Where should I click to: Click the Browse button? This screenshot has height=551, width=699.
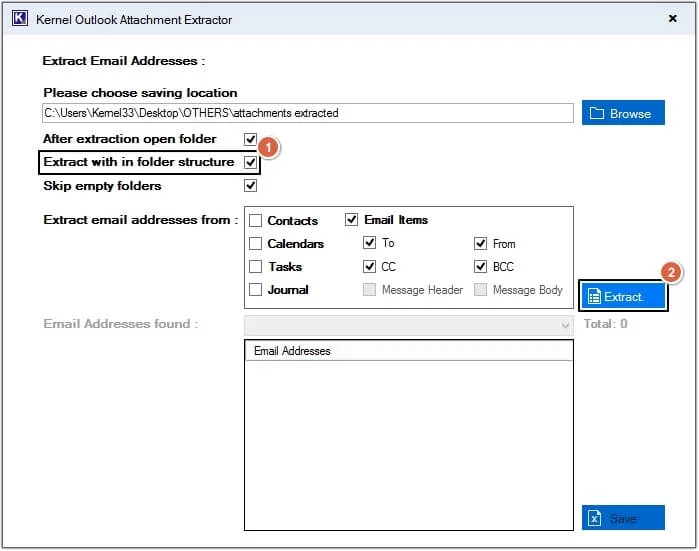[x=623, y=113]
